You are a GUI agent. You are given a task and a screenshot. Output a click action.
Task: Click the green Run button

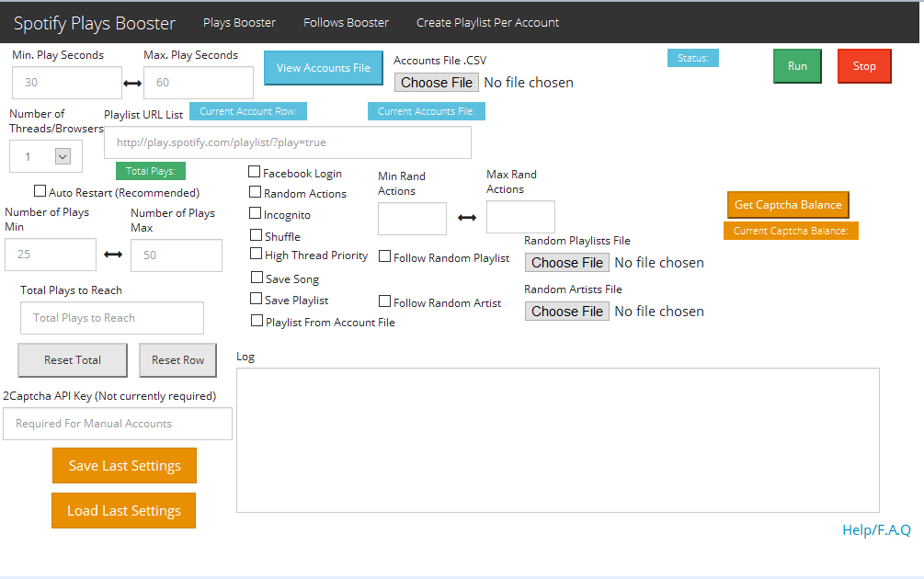[797, 66]
